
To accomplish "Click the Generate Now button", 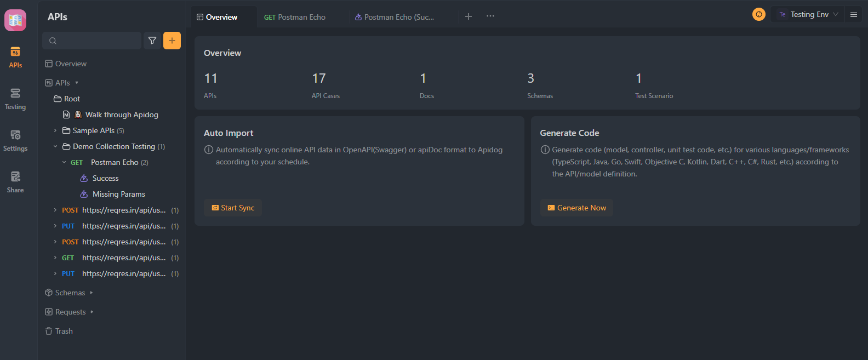I will click(576, 208).
